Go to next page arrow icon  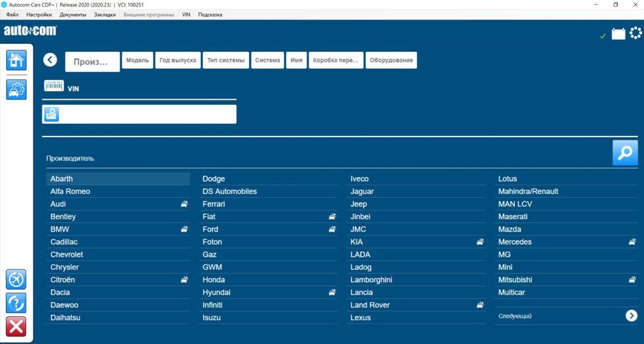pos(631,316)
